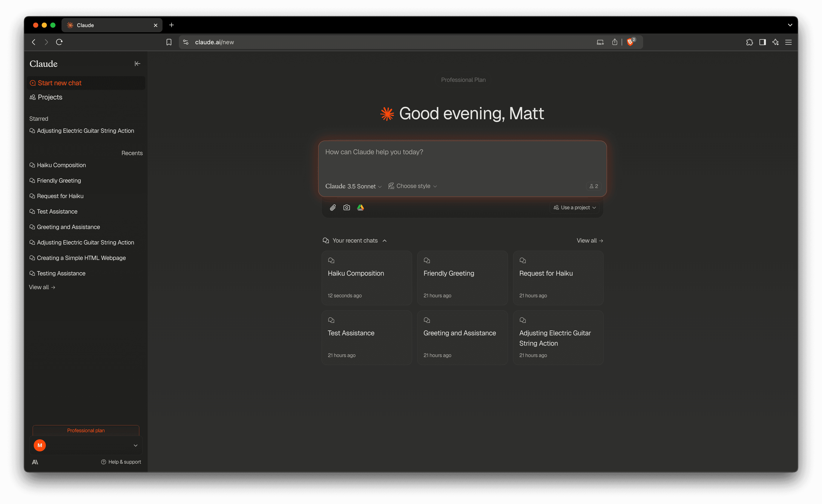Click View all above recent chat cards
This screenshot has width=822, height=504.
pos(590,241)
